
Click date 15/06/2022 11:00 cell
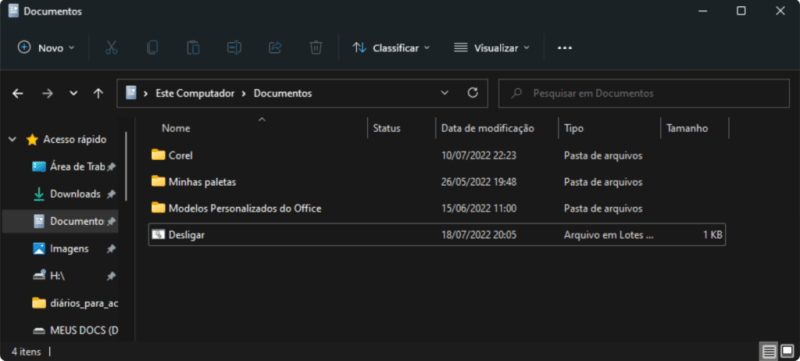[x=479, y=209]
